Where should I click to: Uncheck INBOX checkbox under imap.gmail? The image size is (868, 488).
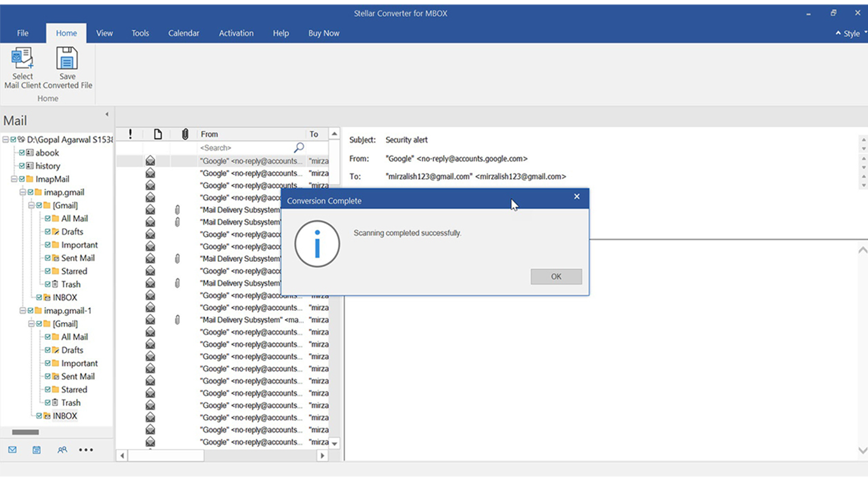pyautogui.click(x=39, y=297)
